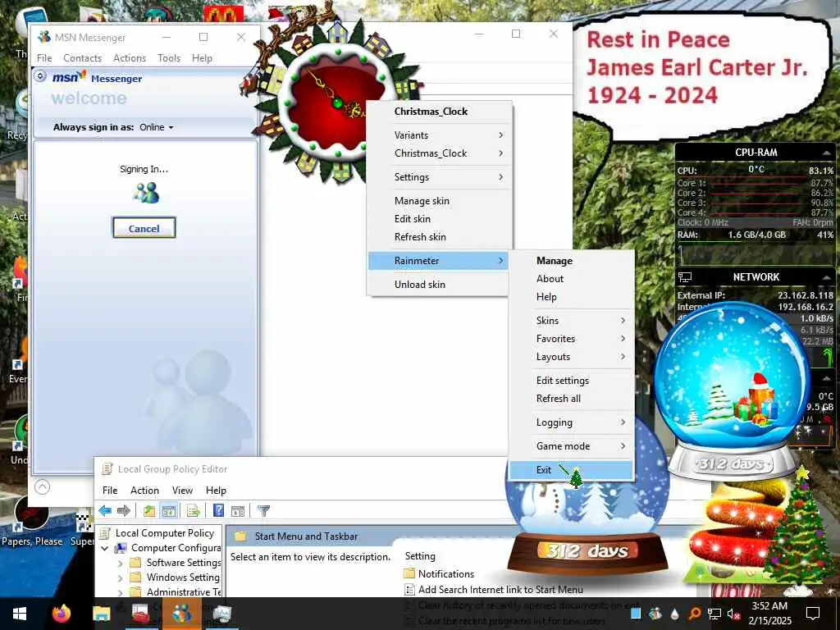Click the Christmas clock face skin
Screen dimensions: 840x630
(336, 103)
